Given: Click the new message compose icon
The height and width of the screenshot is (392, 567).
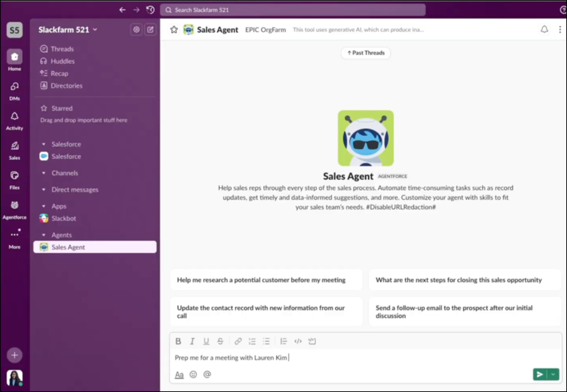Looking at the screenshot, I should point(150,30).
